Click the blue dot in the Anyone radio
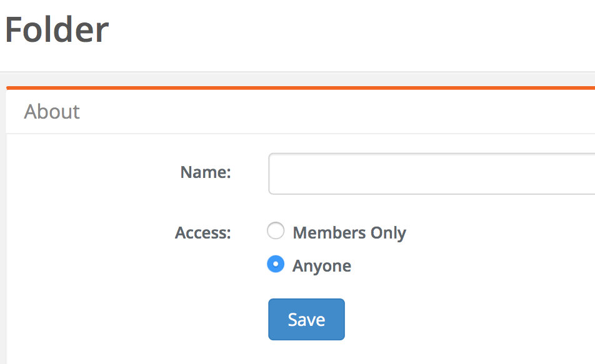This screenshot has width=595, height=364. tap(276, 265)
